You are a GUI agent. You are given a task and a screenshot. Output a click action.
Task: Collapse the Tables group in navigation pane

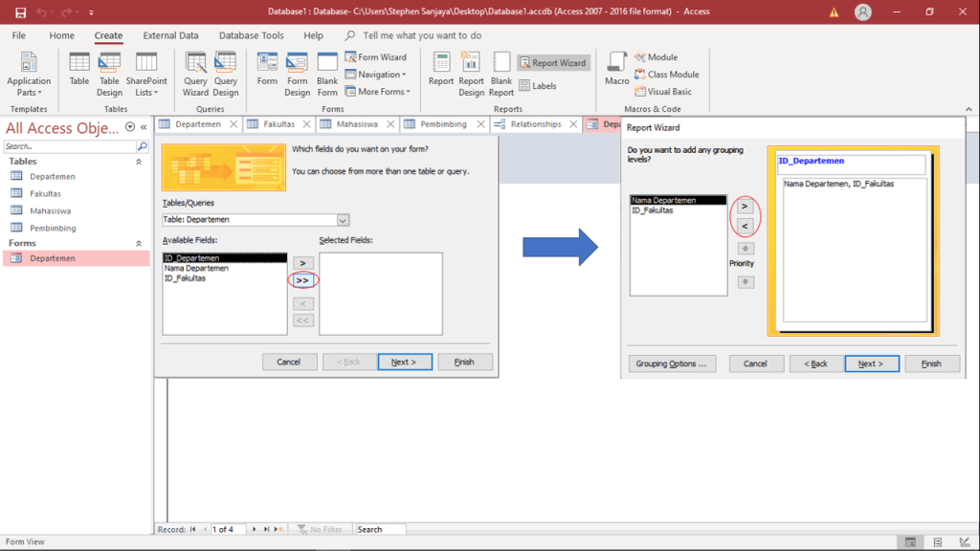point(139,162)
